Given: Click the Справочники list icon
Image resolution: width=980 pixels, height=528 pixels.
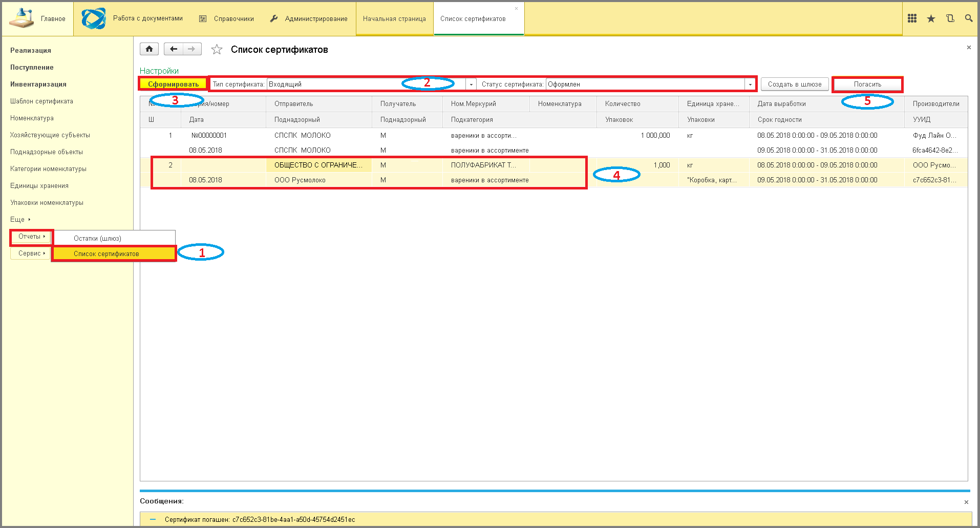Looking at the screenshot, I should click(x=203, y=19).
